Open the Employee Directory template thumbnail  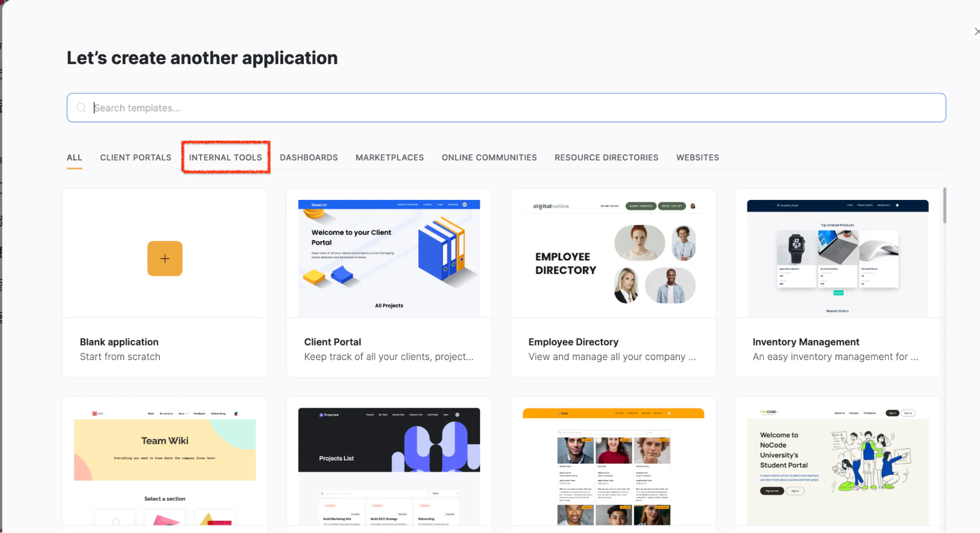tap(613, 258)
